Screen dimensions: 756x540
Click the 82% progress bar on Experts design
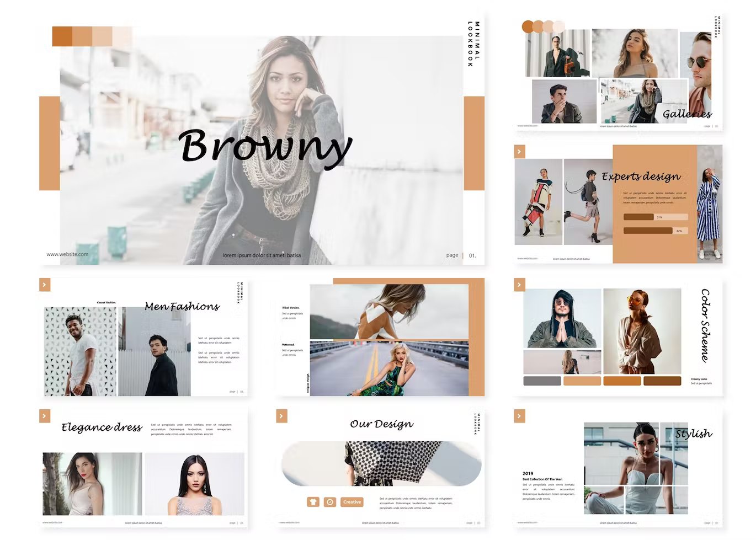coord(656,231)
